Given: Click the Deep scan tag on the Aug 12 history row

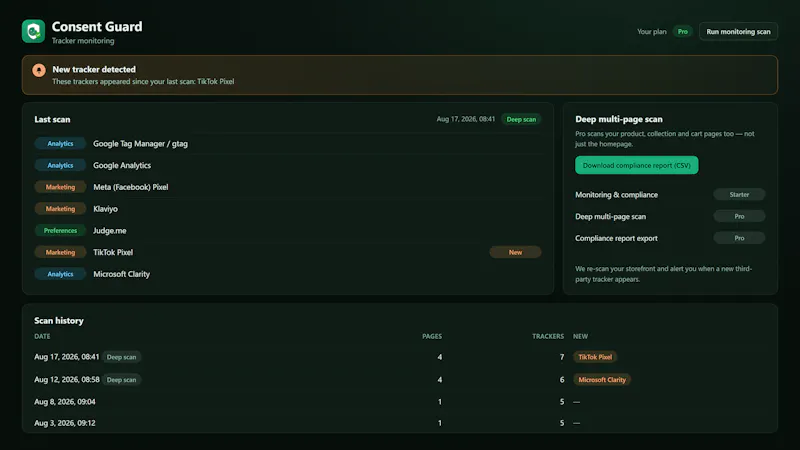Looking at the screenshot, I should coord(121,380).
